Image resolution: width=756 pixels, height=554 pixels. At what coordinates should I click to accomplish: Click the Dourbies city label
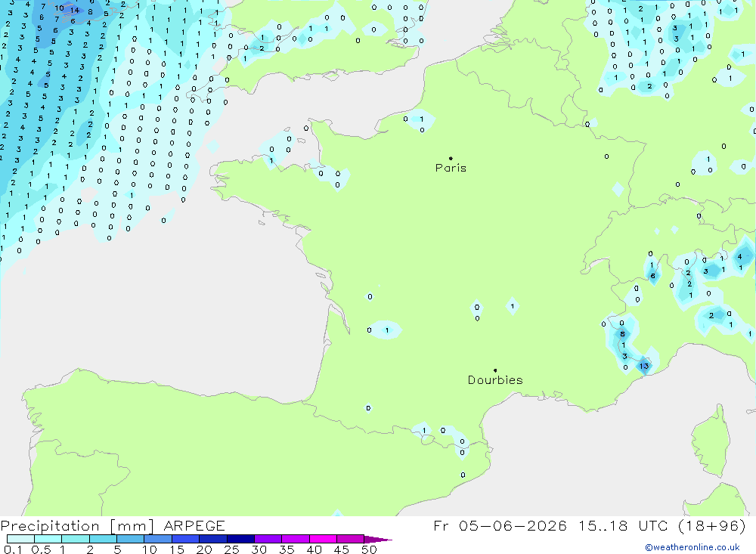pos(495,380)
